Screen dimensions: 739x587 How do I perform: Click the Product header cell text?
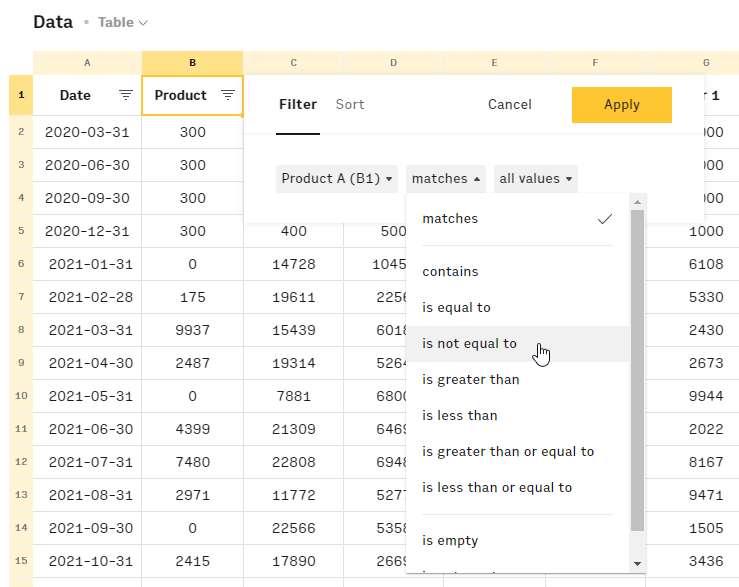coord(181,95)
